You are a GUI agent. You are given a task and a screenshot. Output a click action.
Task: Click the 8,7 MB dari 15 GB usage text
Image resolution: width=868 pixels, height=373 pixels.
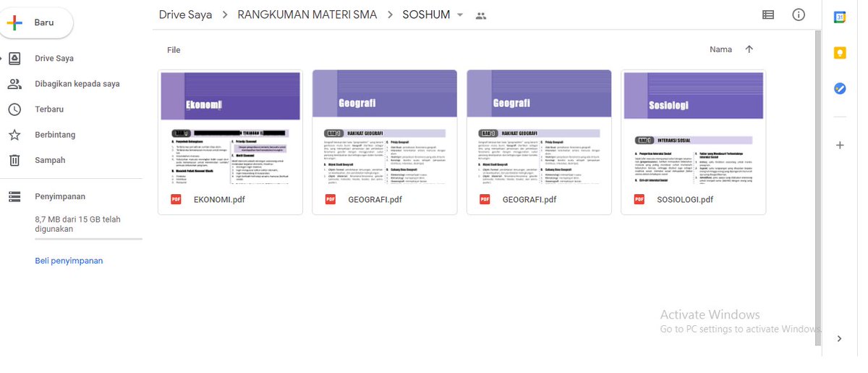(x=77, y=224)
